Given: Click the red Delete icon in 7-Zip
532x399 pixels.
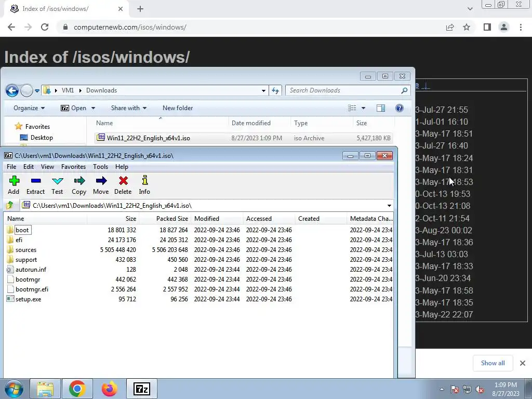Looking at the screenshot, I should pos(123,185).
